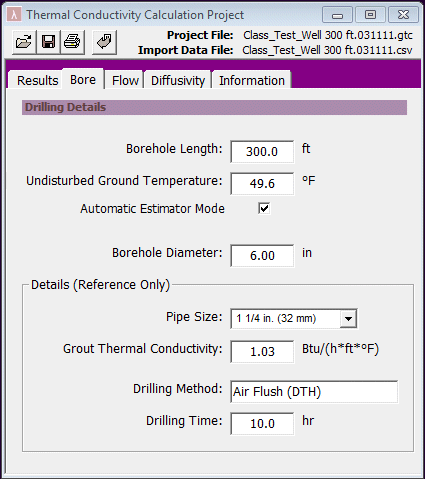425x479 pixels.
Task: Minimize the Thermal Conductivity window
Action: [x=337, y=15]
